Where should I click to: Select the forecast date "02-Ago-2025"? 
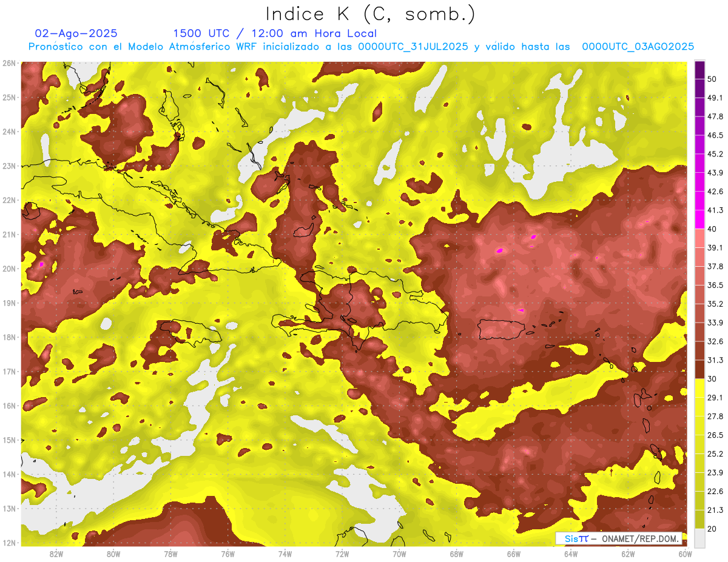click(x=76, y=33)
